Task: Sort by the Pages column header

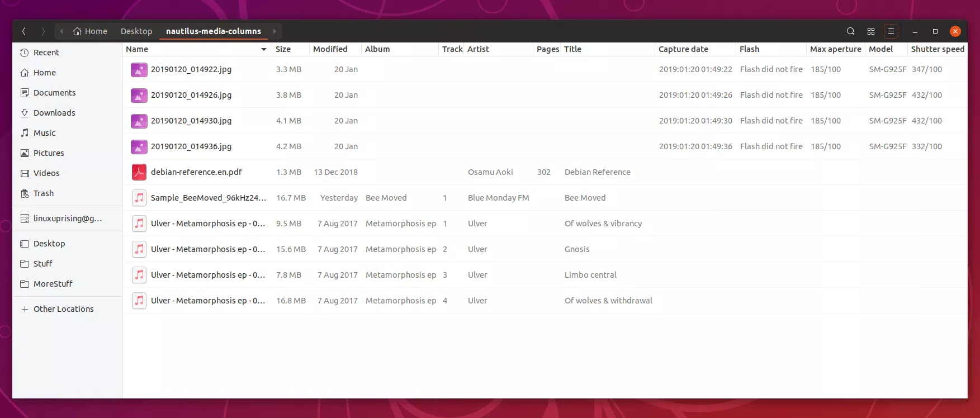Action: click(x=547, y=49)
